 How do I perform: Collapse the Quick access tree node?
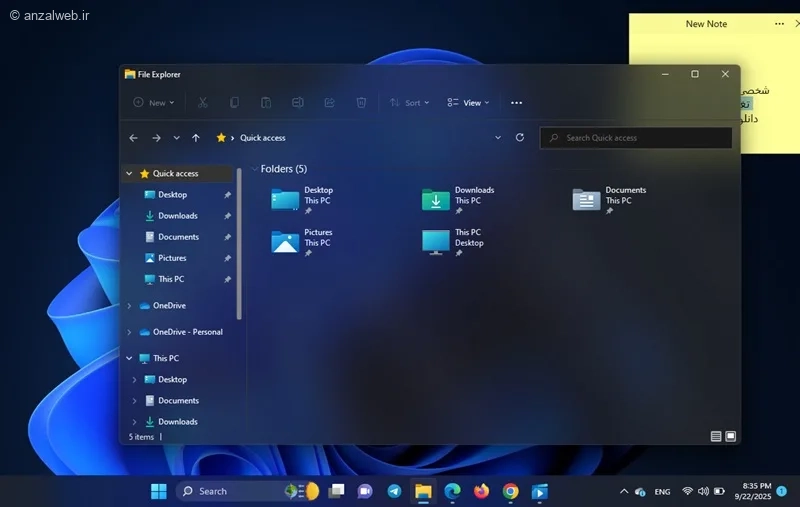pyautogui.click(x=129, y=174)
